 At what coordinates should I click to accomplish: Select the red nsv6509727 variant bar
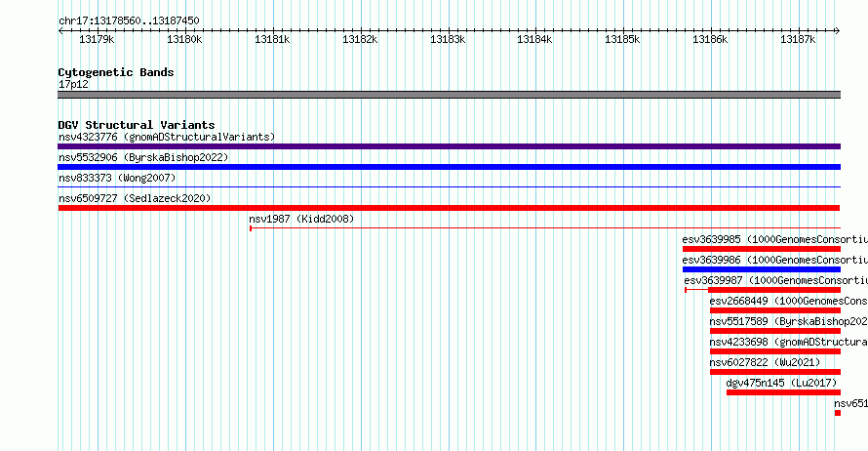pos(449,208)
